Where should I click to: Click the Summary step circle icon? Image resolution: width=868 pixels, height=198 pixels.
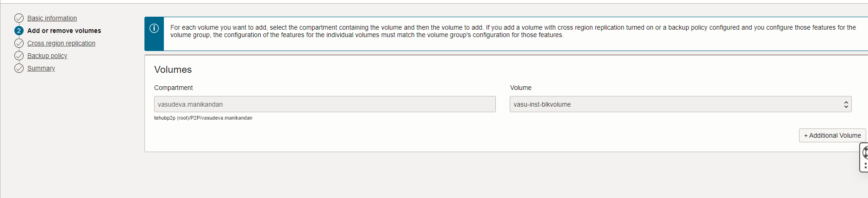point(19,68)
